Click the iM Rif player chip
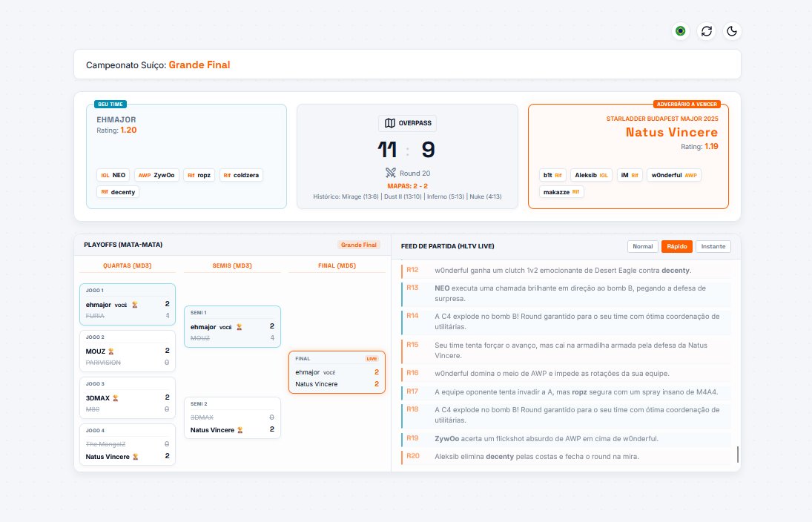Viewport: 812px width, 522px height. coord(630,175)
